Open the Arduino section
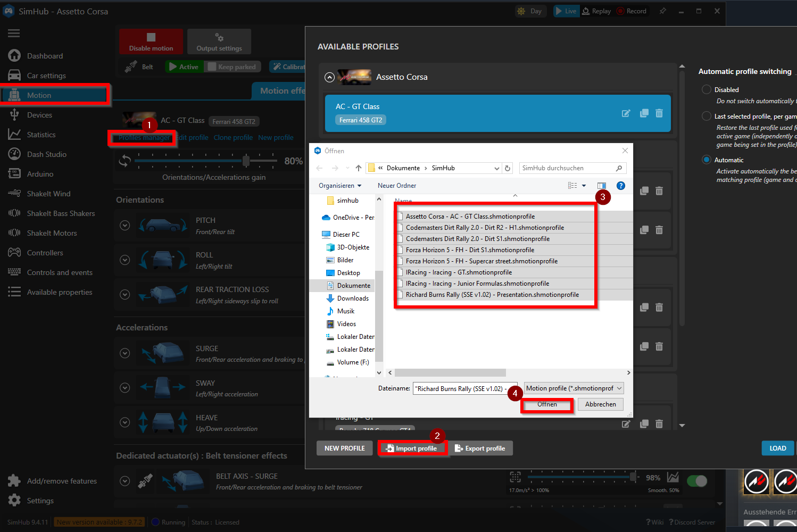This screenshot has height=532, width=797. [x=40, y=173]
